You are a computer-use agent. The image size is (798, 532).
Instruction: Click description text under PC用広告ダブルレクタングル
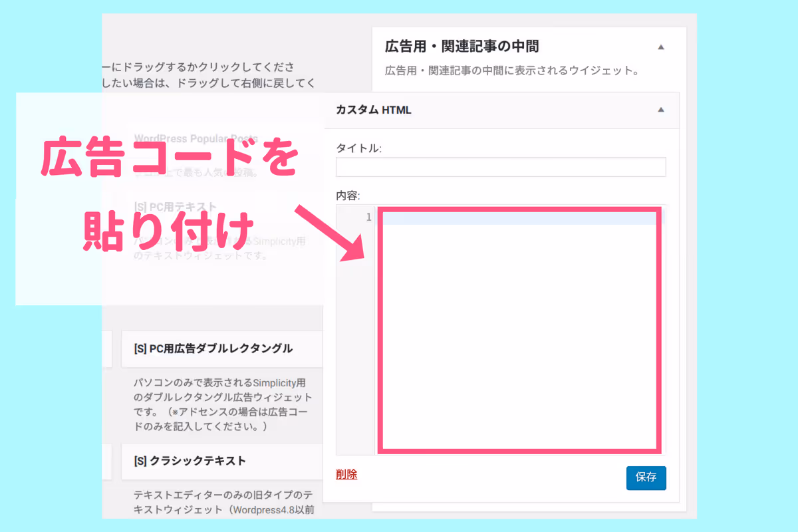click(x=223, y=404)
